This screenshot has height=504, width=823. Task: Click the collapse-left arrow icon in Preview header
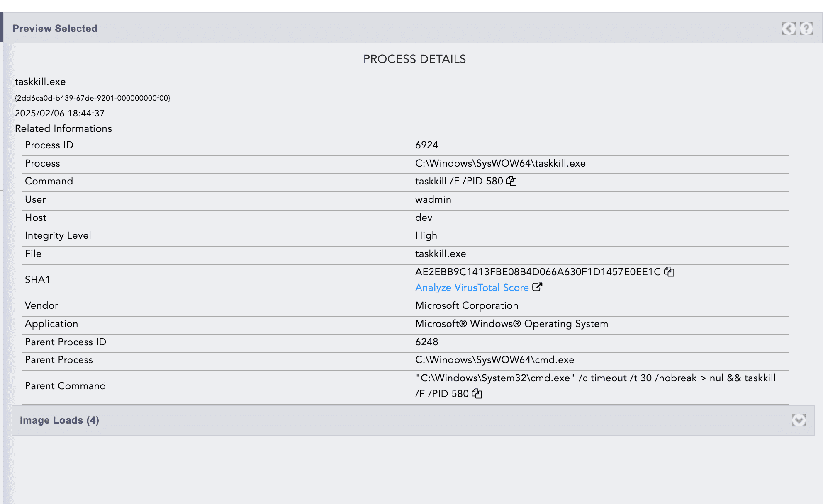(789, 29)
